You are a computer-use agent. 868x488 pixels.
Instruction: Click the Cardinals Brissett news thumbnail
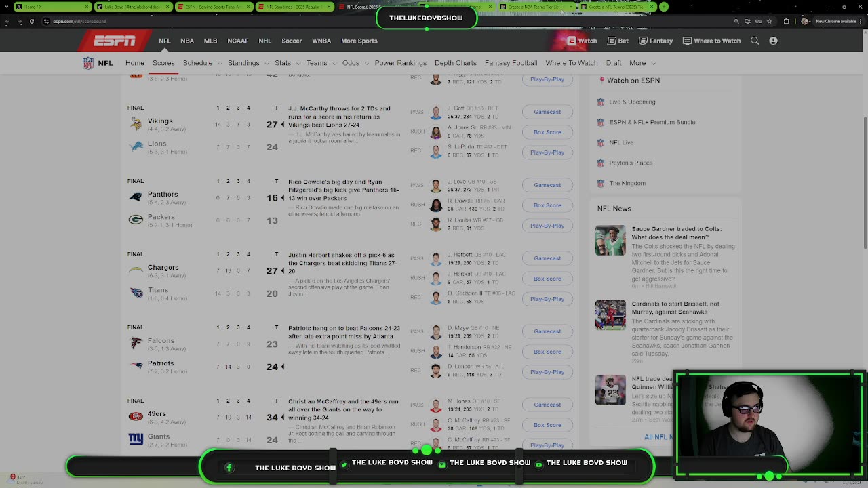pyautogui.click(x=610, y=315)
